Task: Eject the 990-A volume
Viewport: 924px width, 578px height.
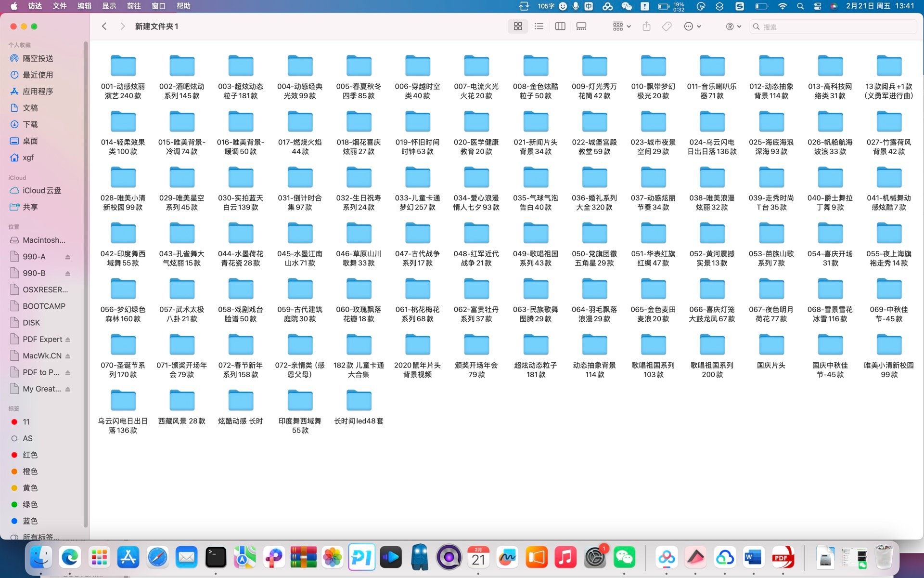Action: point(68,257)
